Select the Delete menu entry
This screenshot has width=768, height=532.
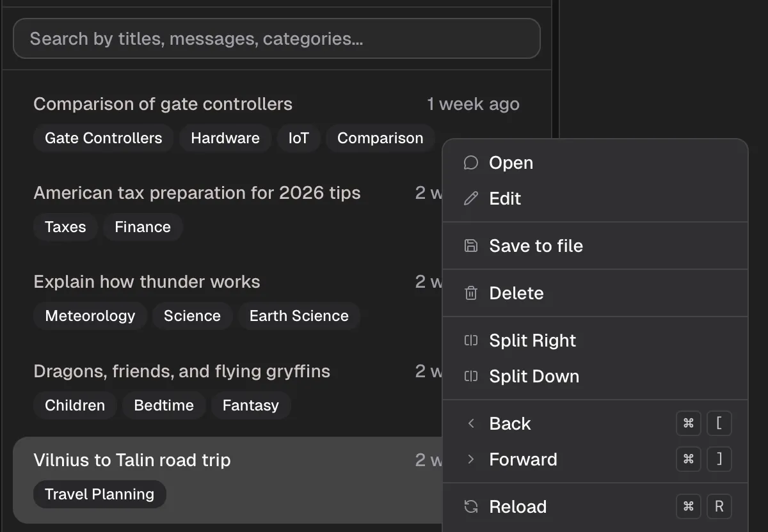click(516, 293)
